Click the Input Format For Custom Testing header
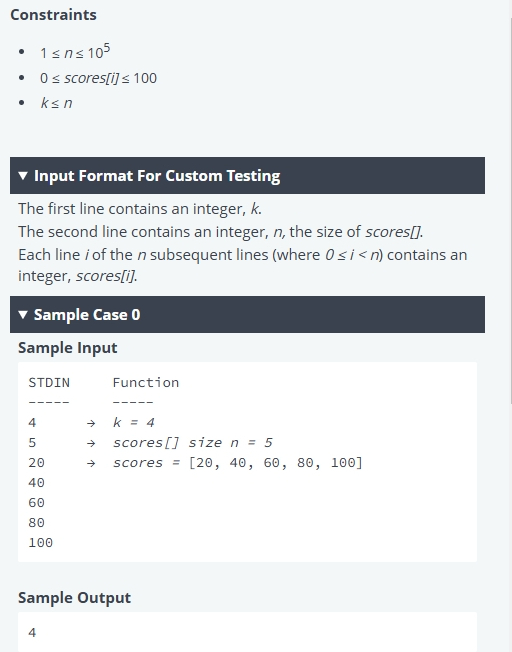The height and width of the screenshot is (652, 512). coord(247,175)
